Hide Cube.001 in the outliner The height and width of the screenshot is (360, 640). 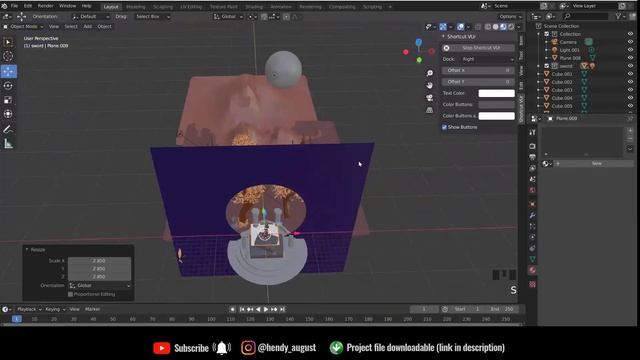point(631,74)
